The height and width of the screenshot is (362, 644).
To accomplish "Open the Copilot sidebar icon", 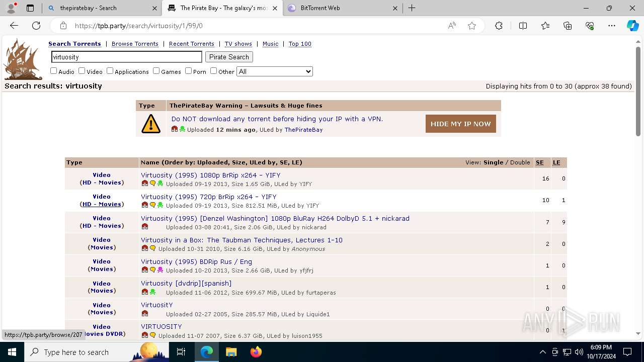I will (632, 26).
